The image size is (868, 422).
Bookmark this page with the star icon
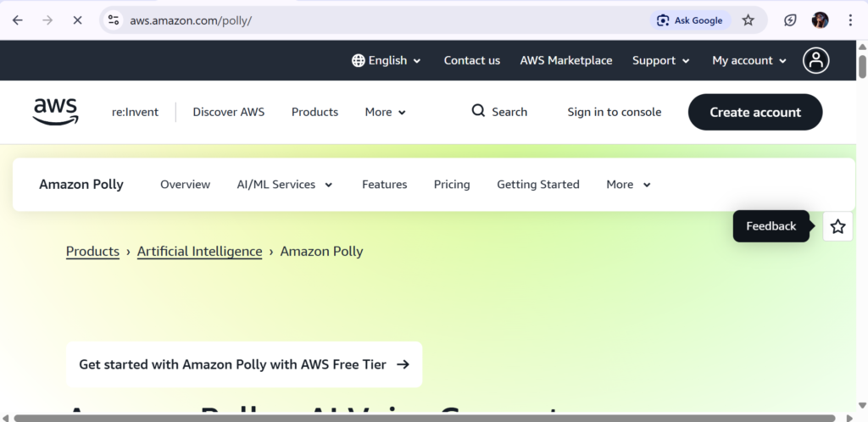pos(748,20)
